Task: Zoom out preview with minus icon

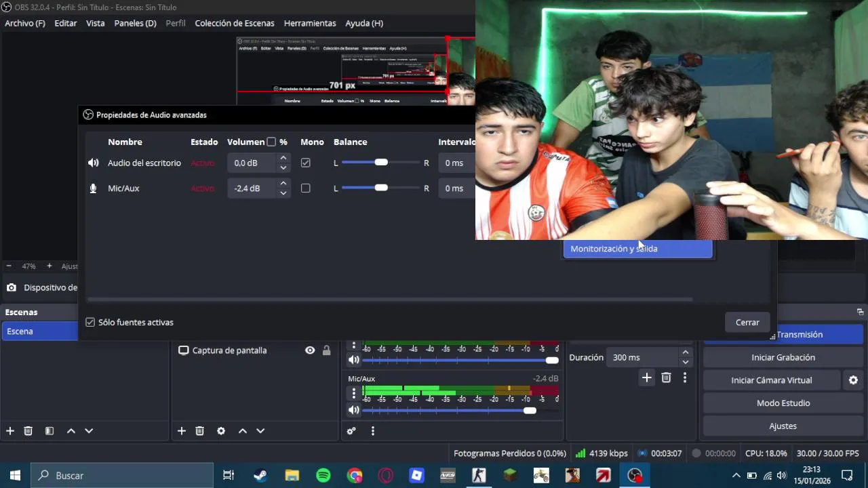Action: [9, 266]
